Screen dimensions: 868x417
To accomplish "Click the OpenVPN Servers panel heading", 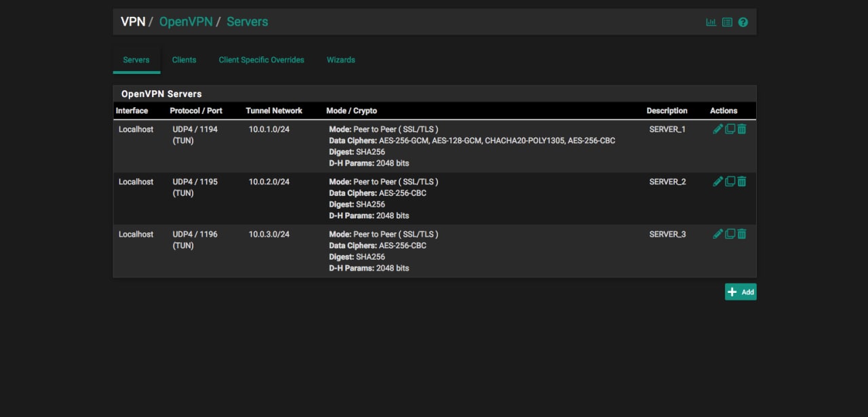I will 161,94.
